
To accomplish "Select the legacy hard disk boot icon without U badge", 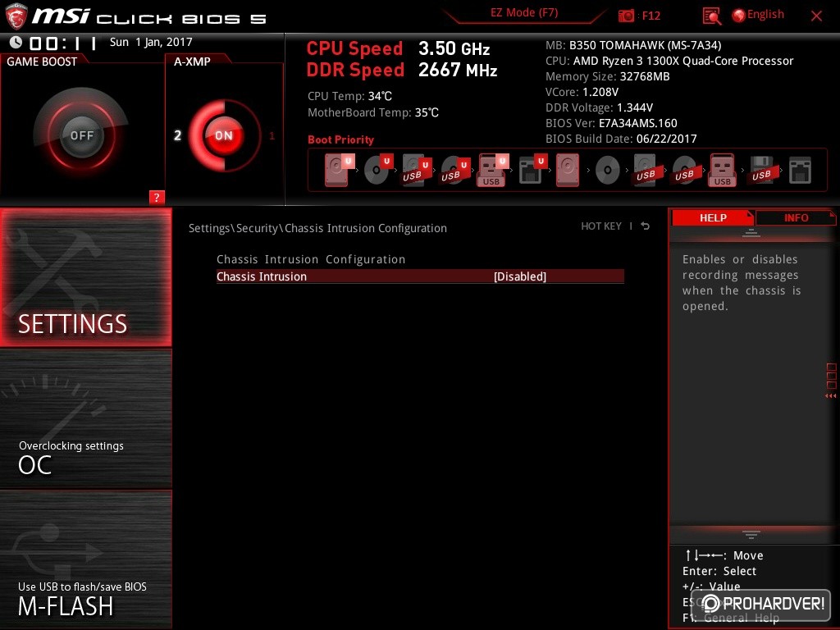I will [x=568, y=171].
